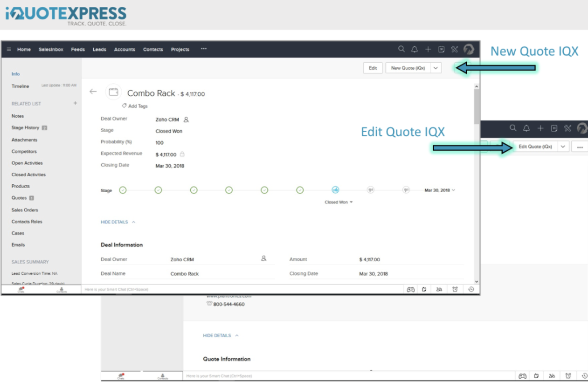Open the notifications bell icon
Viewport: 588px width, 392px height.
point(414,49)
